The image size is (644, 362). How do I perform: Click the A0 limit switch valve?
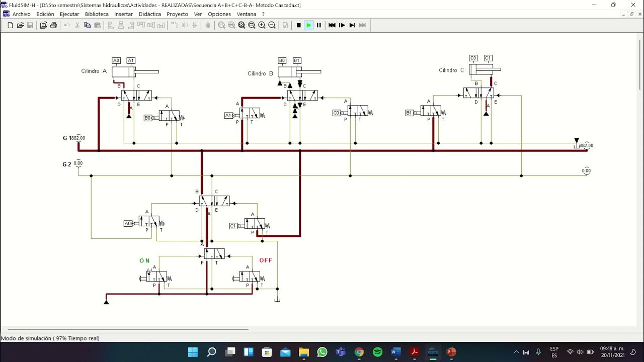[x=145, y=221]
